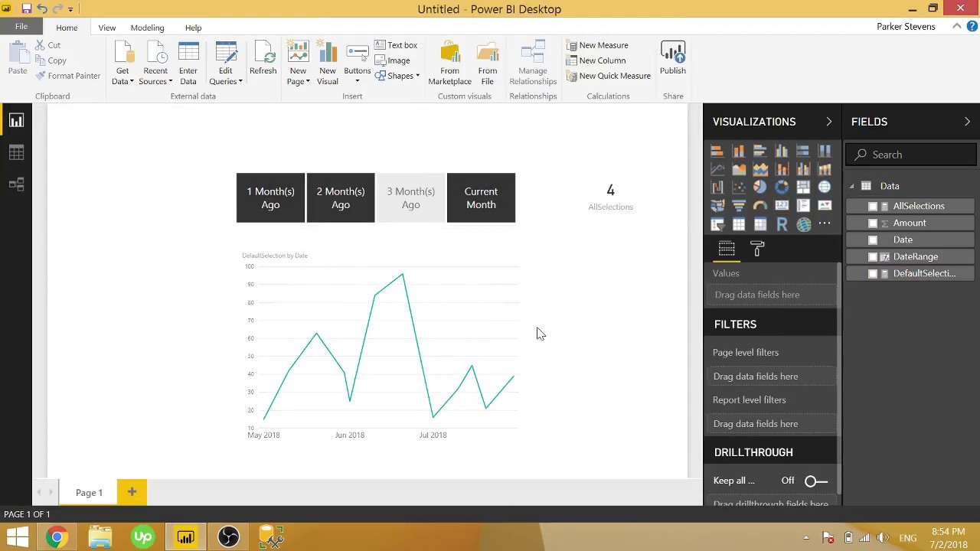Open the quick access toolbar customize dropdown
980x551 pixels.
tap(70, 9)
